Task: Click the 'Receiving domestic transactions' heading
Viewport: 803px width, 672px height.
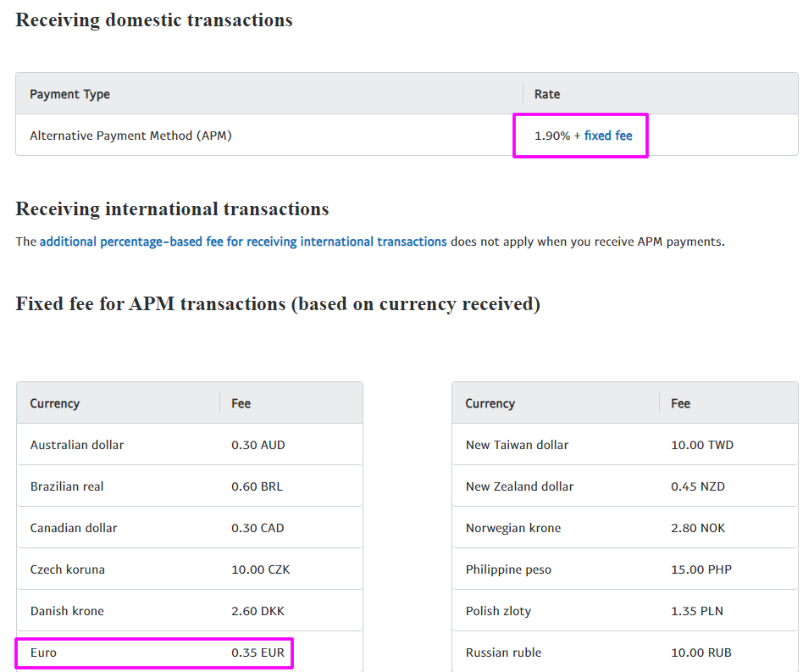Action: coord(154,20)
